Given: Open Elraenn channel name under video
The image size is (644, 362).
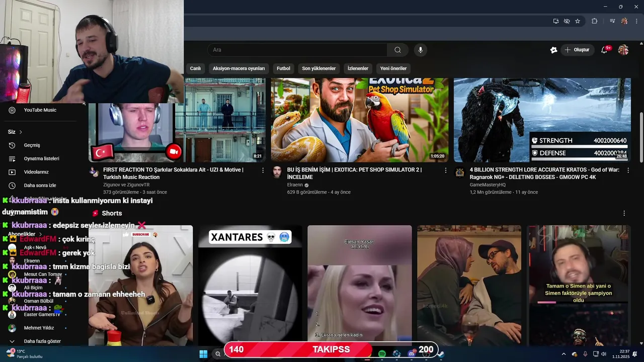Looking at the screenshot, I should (294, 185).
